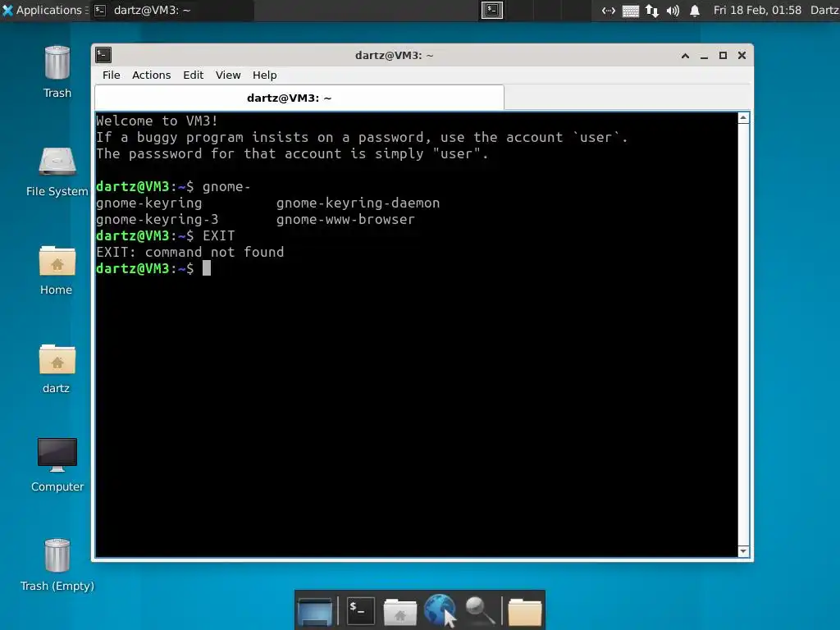Click the terminal scrollbar up arrow
Screen dimensions: 840x630
click(x=743, y=118)
